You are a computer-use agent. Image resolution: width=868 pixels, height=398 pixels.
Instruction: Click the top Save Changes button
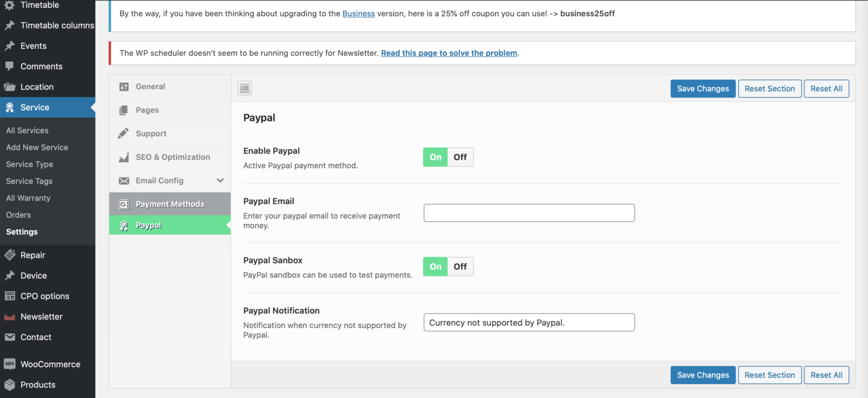[x=703, y=89]
